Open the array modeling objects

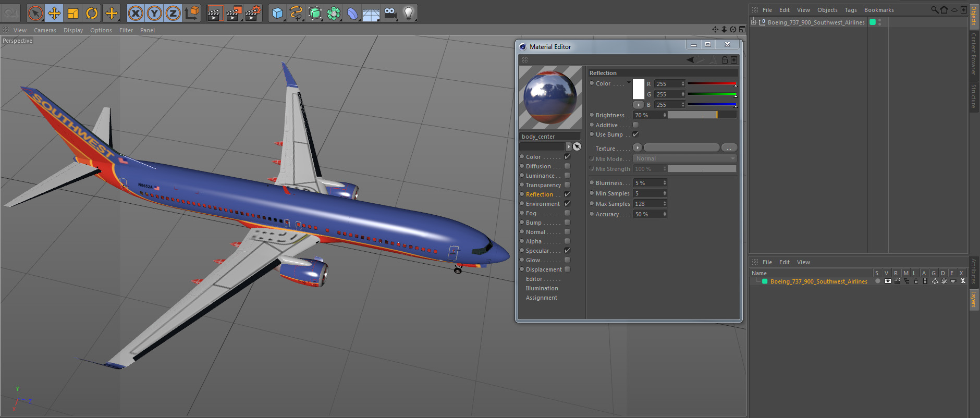tap(334, 13)
